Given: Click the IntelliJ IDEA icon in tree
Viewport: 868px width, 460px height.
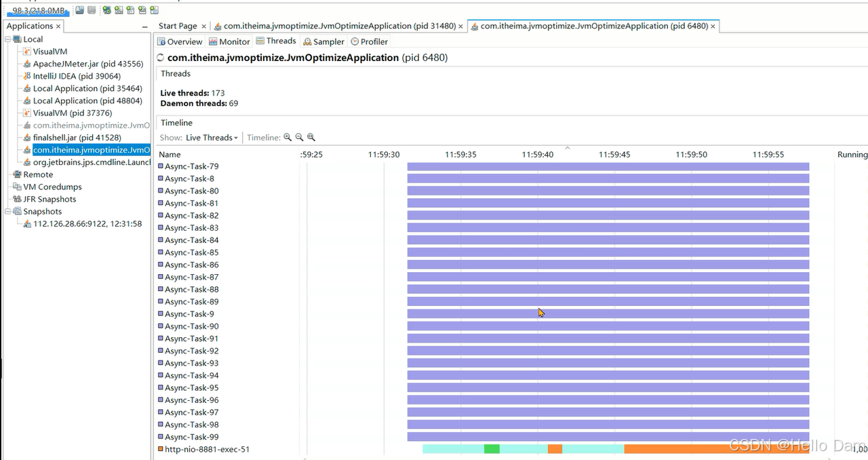Looking at the screenshot, I should click(x=27, y=76).
